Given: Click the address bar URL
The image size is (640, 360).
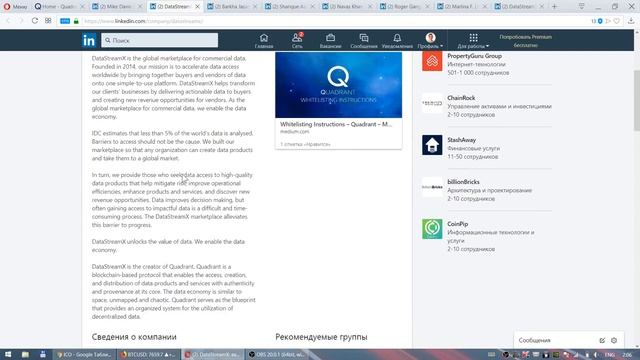Looking at the screenshot, I should (144, 21).
